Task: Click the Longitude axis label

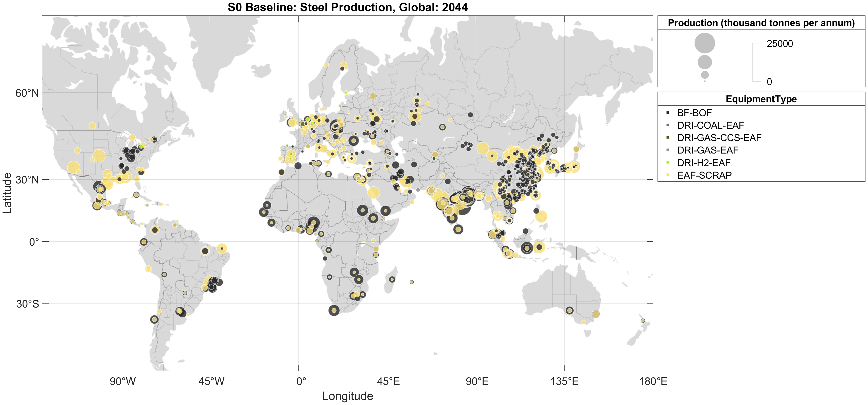Action: click(x=347, y=396)
